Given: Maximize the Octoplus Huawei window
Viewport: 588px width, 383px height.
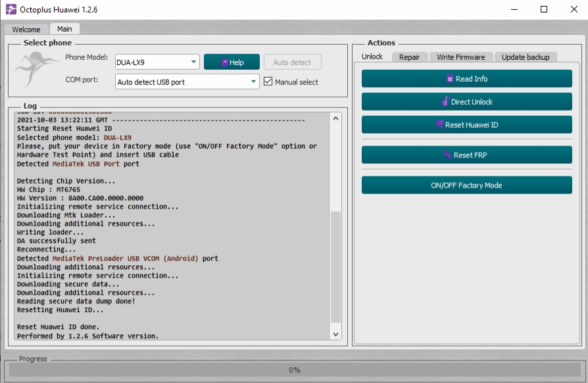Looking at the screenshot, I should coord(544,9).
